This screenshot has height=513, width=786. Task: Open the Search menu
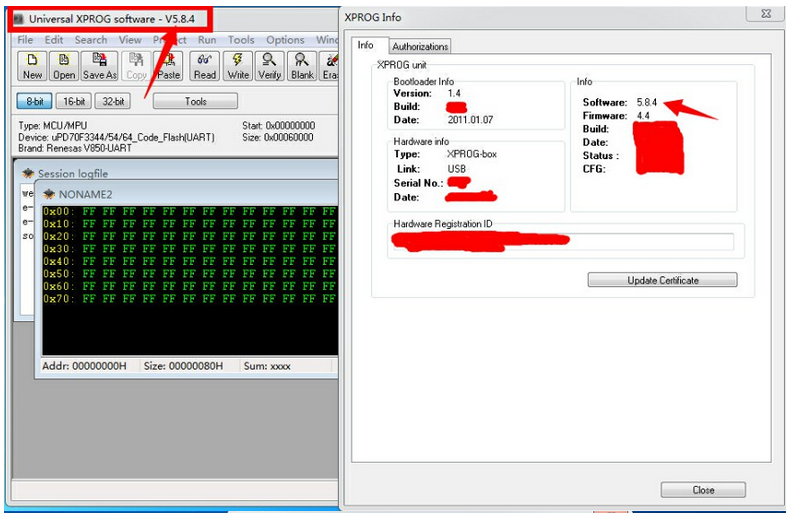point(91,40)
